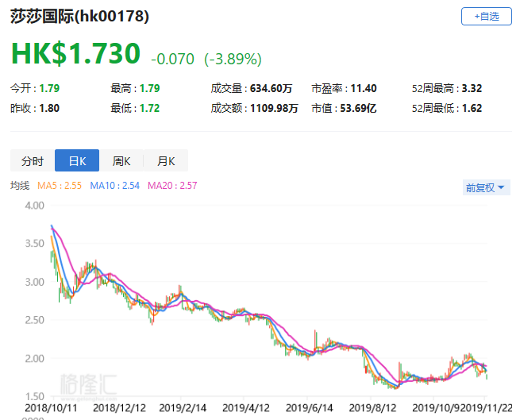The height and width of the screenshot is (420, 520).
Task: Click the 均线 label beside the legend
Action: tap(20, 186)
